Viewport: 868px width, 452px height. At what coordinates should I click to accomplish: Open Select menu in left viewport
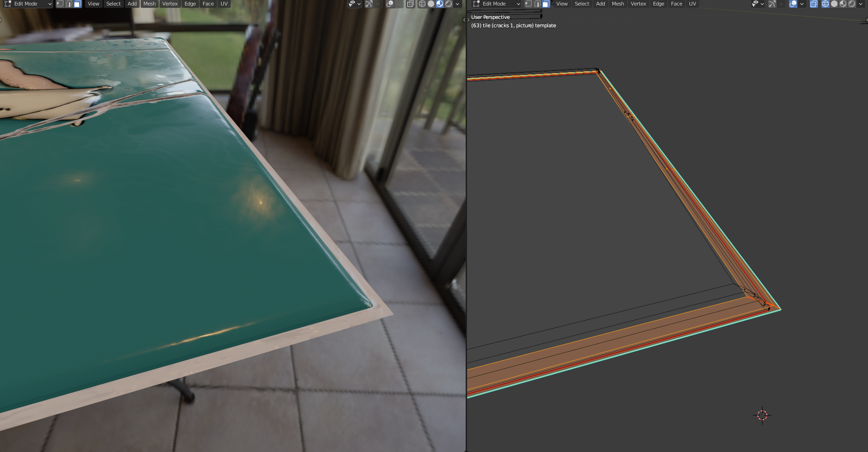coord(113,4)
